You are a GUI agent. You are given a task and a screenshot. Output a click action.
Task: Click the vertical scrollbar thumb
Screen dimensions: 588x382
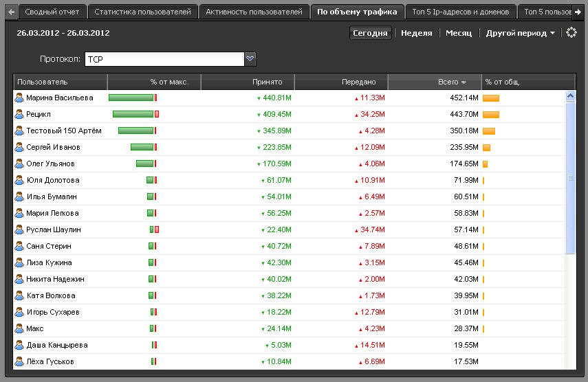[x=570, y=179]
